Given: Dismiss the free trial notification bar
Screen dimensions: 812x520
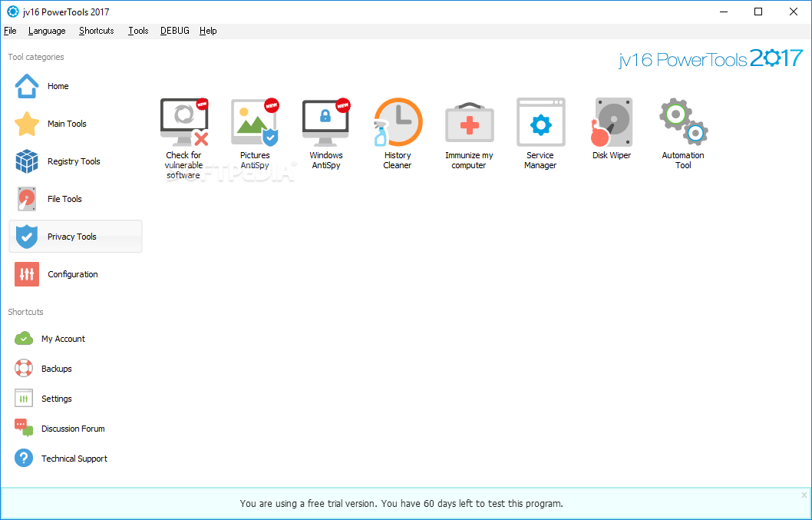Looking at the screenshot, I should coord(804,495).
